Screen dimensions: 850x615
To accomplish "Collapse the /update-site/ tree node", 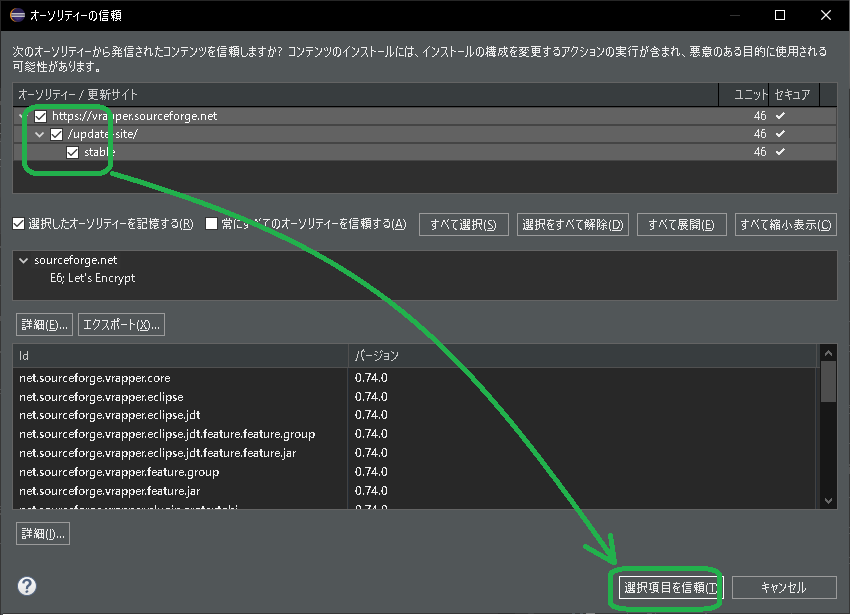I will pos(40,134).
